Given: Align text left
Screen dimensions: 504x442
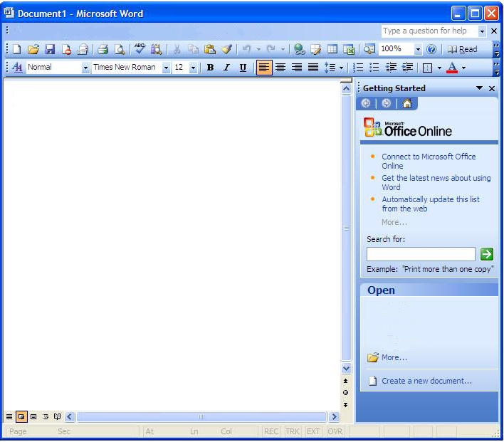Looking at the screenshot, I should [264, 68].
